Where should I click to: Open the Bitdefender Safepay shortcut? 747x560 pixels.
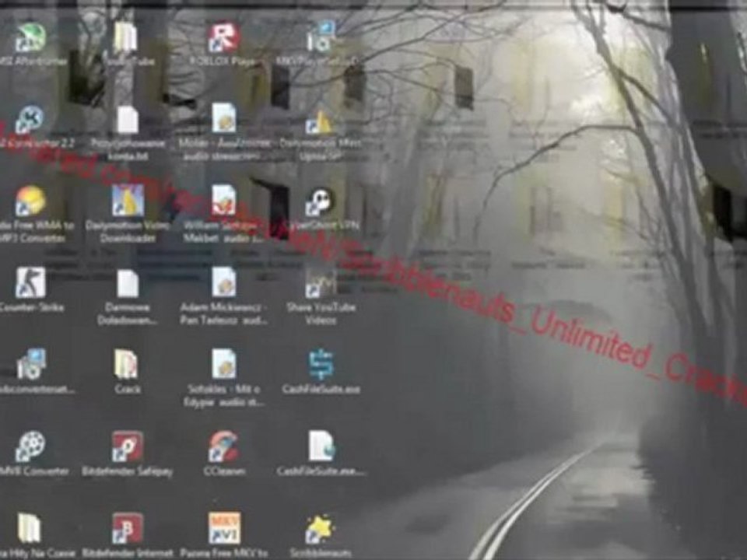coord(127,446)
